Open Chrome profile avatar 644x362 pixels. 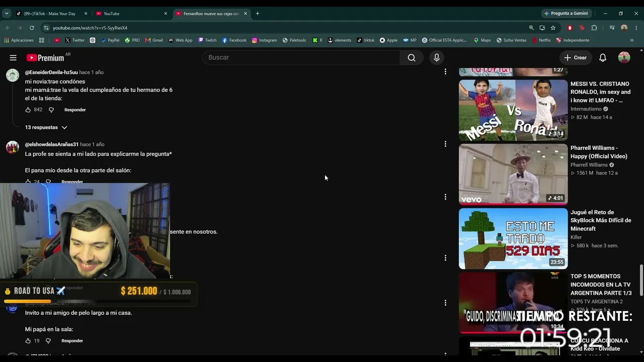click(x=624, y=28)
